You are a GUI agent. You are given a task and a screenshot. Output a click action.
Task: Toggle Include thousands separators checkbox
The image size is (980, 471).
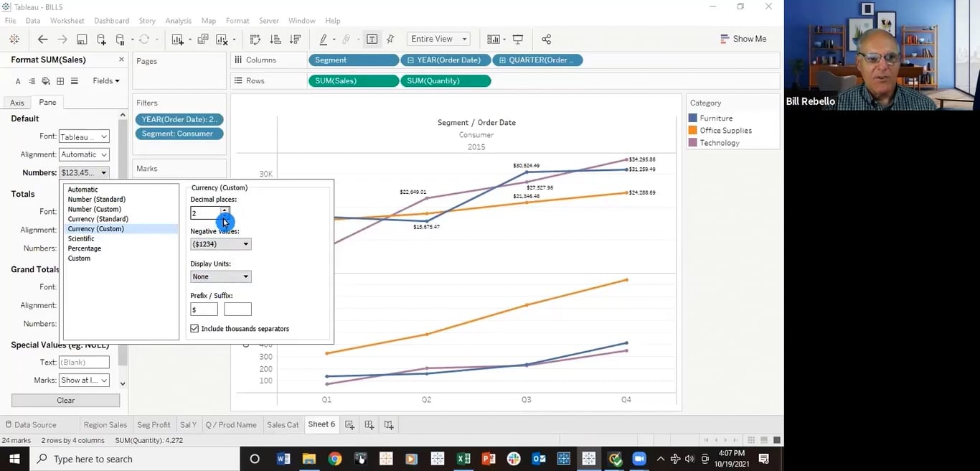click(x=194, y=329)
